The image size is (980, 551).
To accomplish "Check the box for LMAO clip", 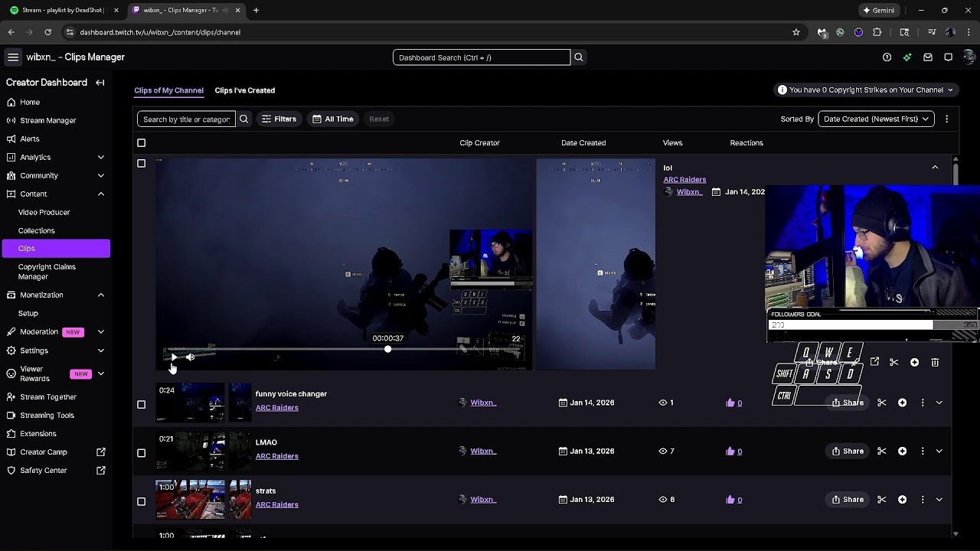I will (x=141, y=453).
